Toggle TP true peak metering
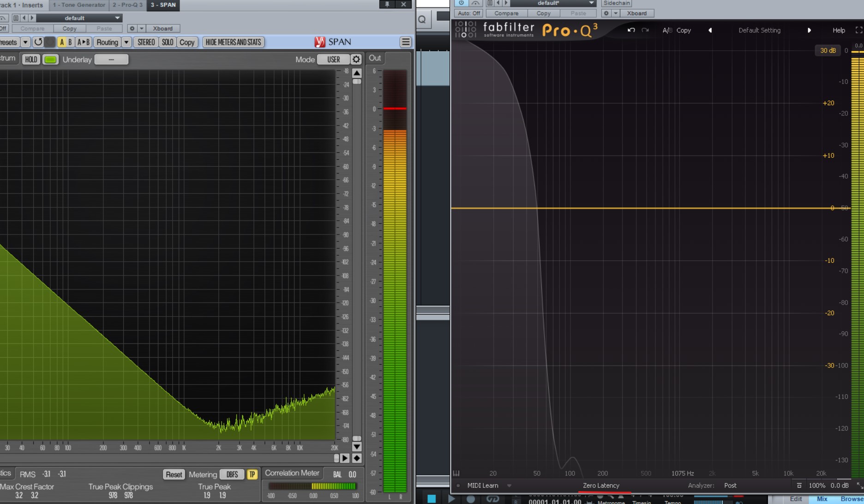 click(x=252, y=474)
